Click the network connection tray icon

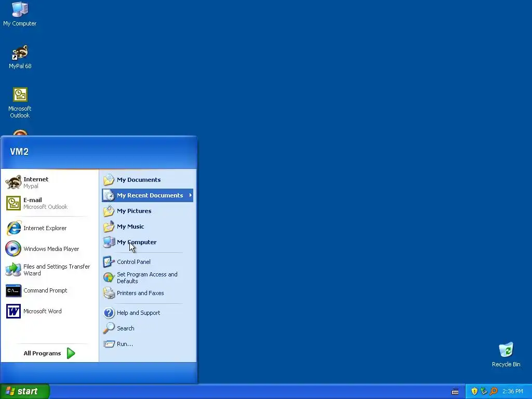(x=484, y=391)
